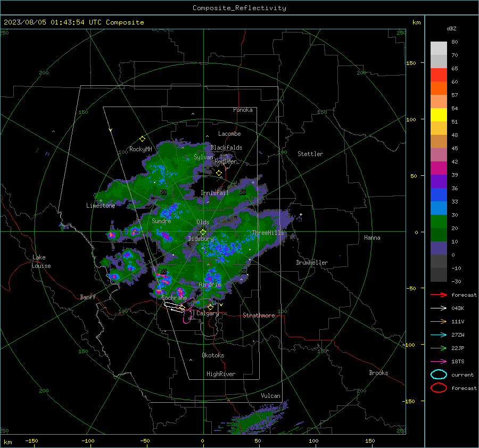Click the Cochrane city label
Image resolution: width=479 pixels, height=448 pixels.
(174, 298)
